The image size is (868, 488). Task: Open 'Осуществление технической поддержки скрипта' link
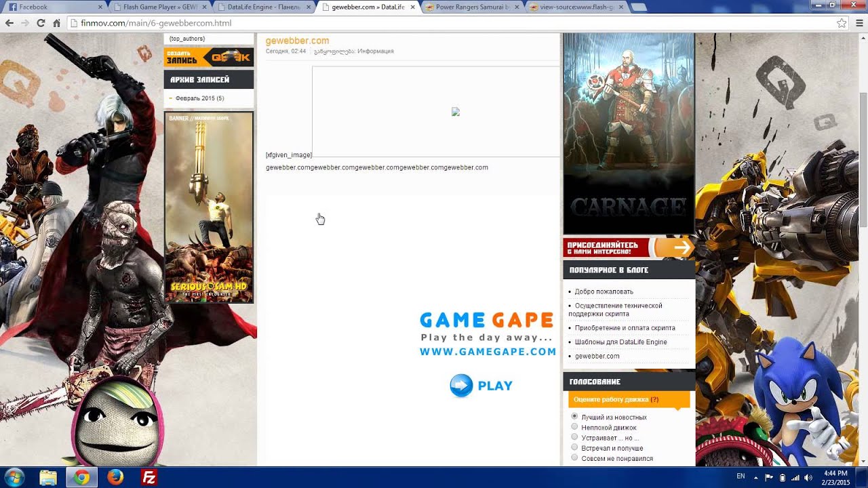[x=615, y=310]
